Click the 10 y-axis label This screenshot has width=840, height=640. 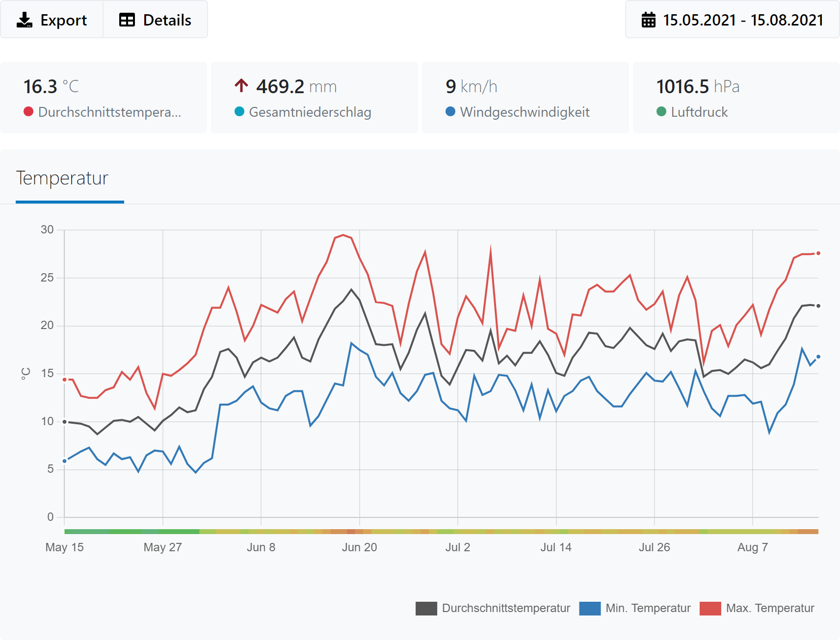(48, 421)
